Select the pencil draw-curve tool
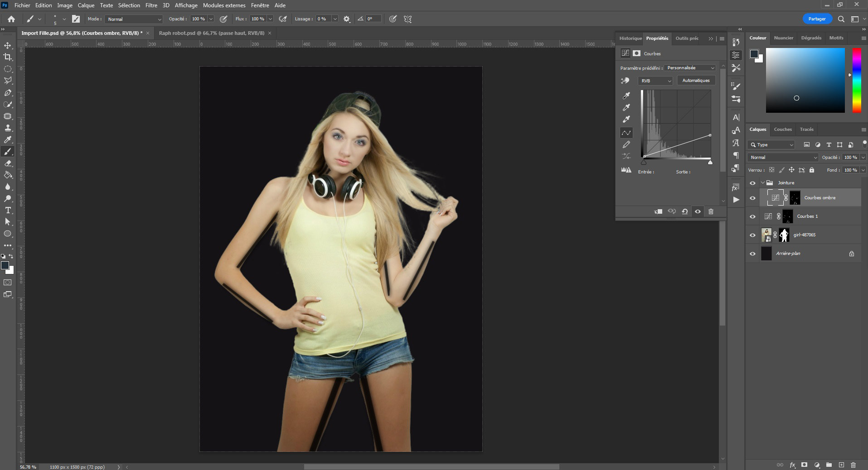This screenshot has width=868, height=470. tap(626, 144)
